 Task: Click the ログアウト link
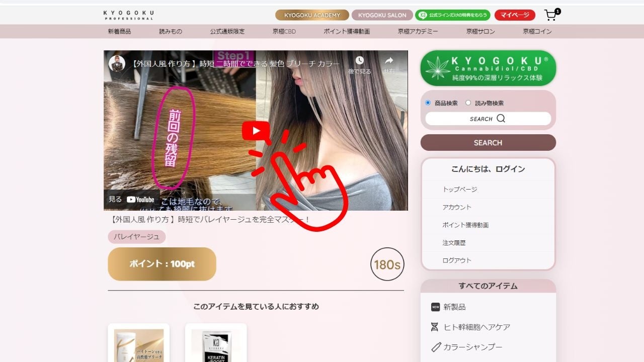tap(457, 260)
